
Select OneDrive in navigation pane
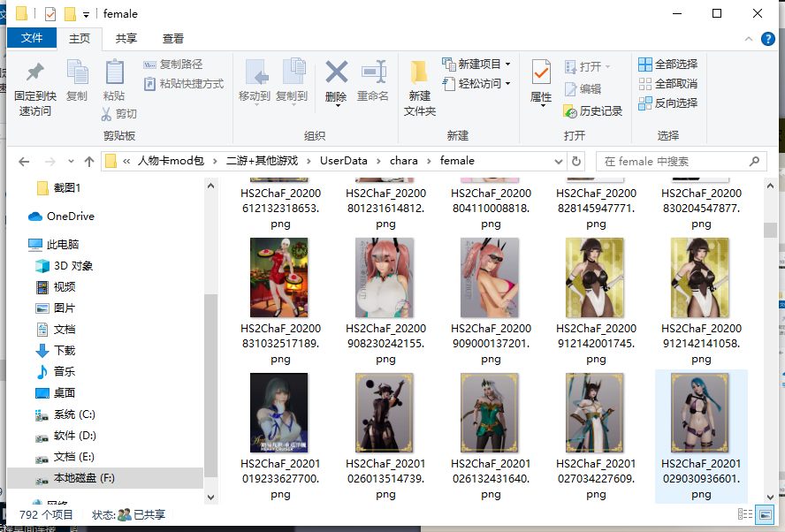tap(61, 217)
